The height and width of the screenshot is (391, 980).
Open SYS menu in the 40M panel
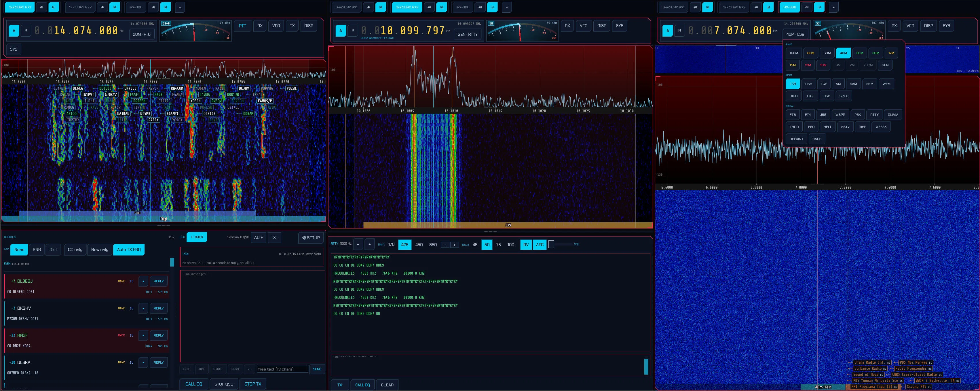coord(946,26)
